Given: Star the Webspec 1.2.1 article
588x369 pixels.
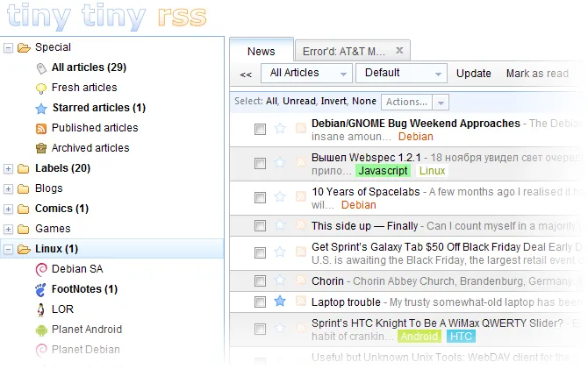Looking at the screenshot, I should tap(280, 162).
